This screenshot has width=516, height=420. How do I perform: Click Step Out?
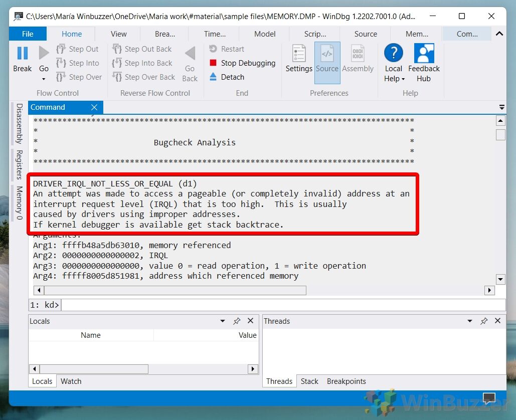click(77, 49)
